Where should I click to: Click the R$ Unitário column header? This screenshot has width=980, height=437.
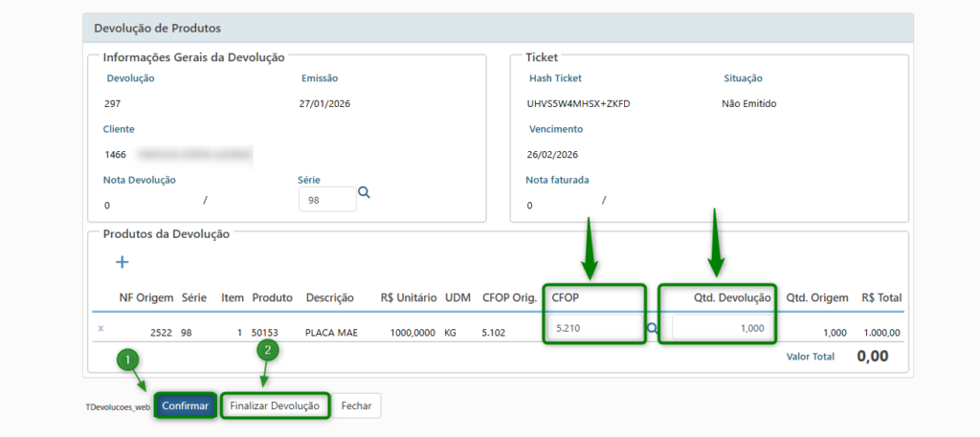click(408, 297)
